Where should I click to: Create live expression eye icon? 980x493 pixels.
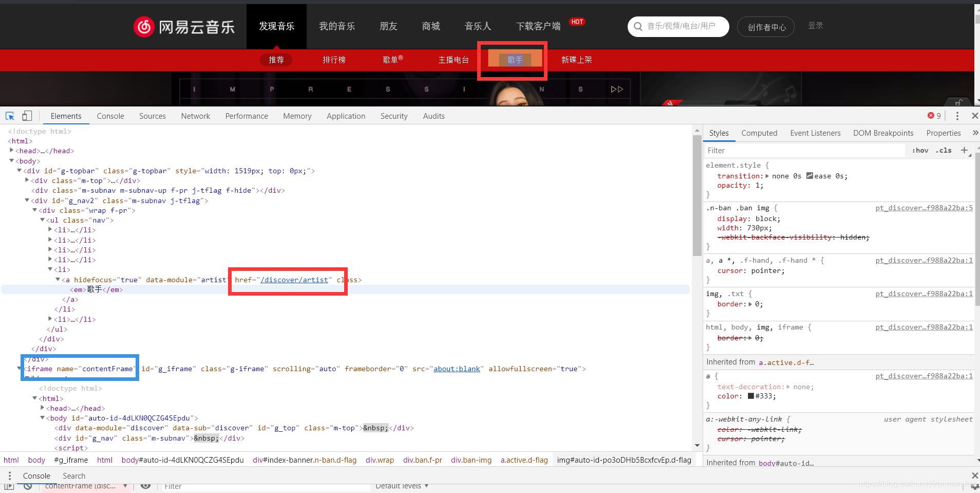(145, 486)
